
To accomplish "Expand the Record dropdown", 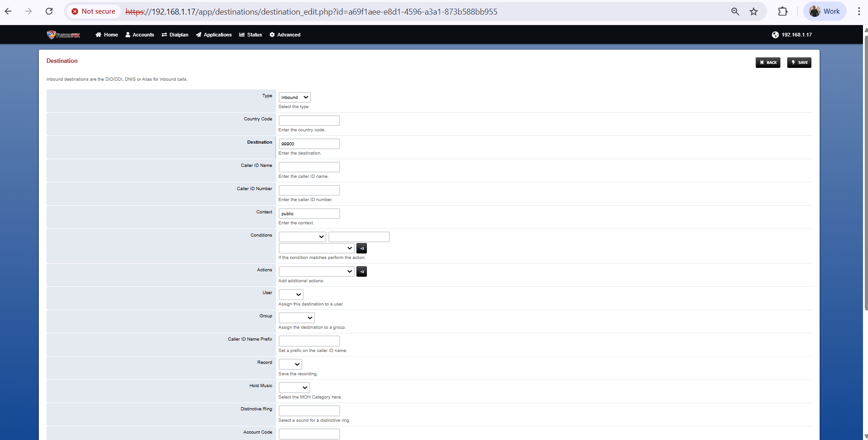I will [x=290, y=364].
